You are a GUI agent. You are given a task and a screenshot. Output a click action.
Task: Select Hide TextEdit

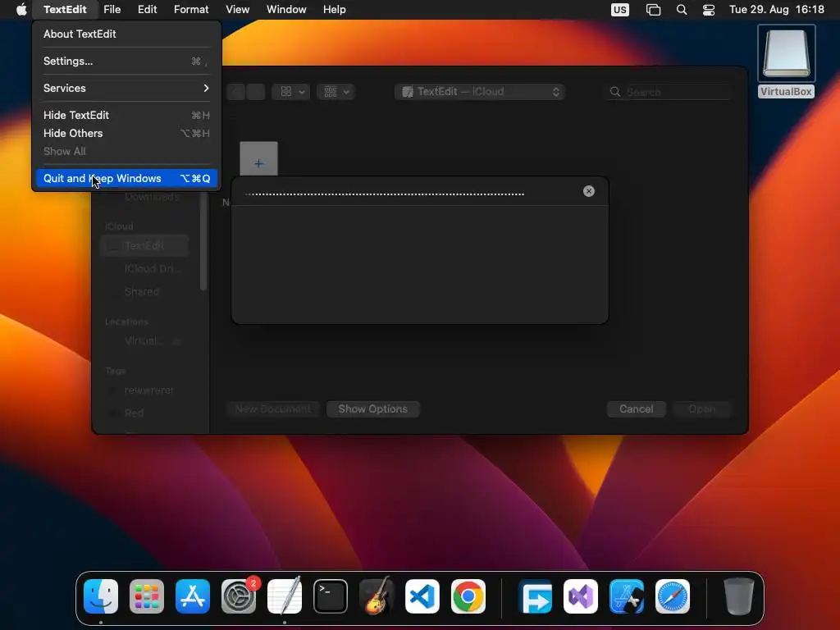tap(126, 115)
